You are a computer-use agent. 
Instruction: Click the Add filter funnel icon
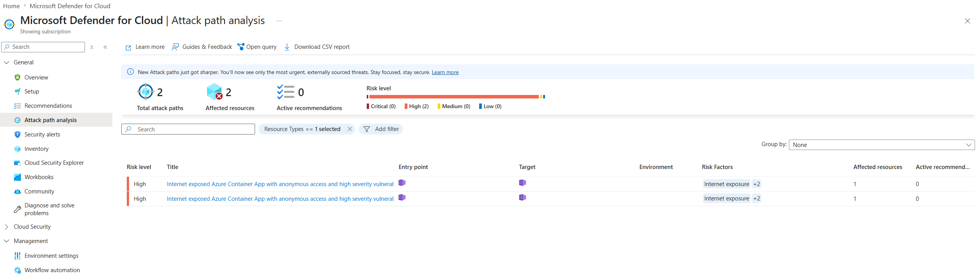tap(367, 129)
